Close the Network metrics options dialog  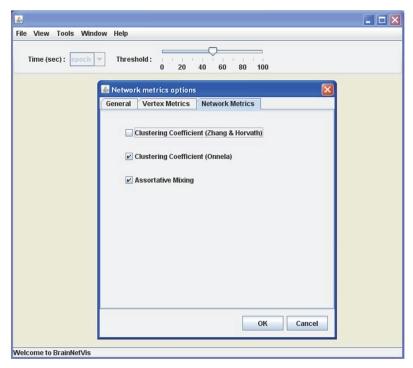click(327, 89)
